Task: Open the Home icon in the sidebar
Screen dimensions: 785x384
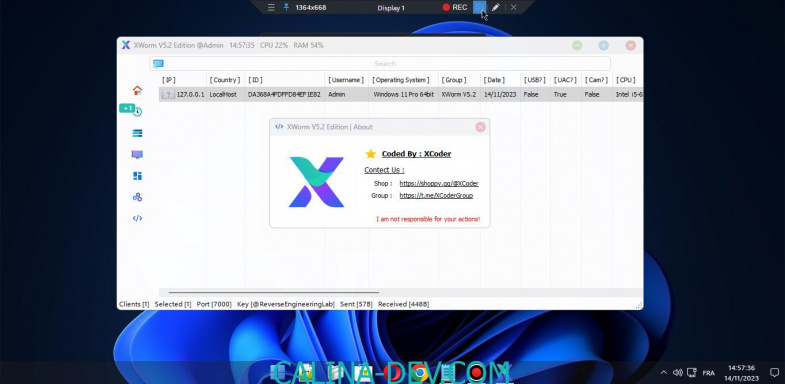Action: click(x=137, y=91)
